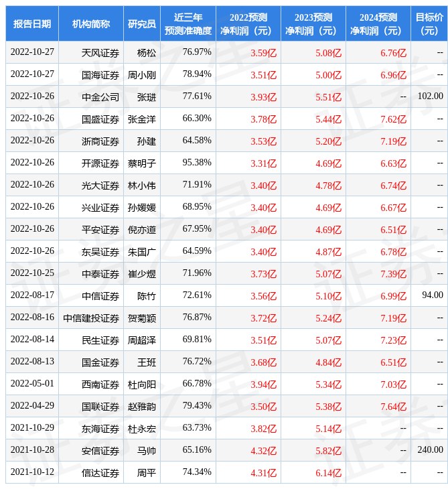Screen dimensions: 448x489
Task: Select analyst name 王班
Action: coord(147,362)
